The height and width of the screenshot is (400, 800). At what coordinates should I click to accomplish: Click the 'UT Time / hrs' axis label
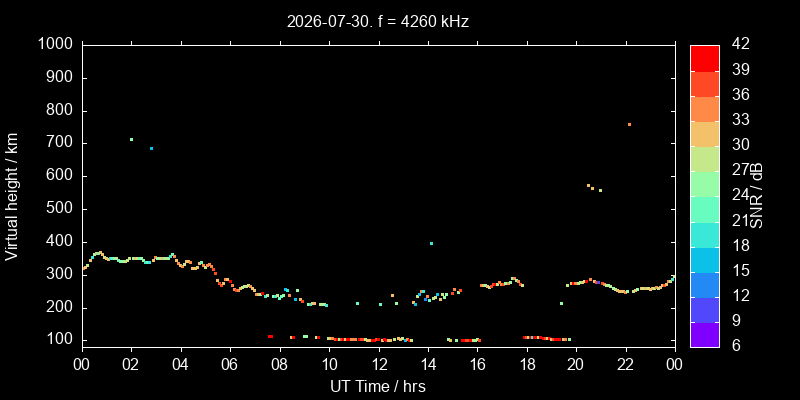[x=378, y=386]
